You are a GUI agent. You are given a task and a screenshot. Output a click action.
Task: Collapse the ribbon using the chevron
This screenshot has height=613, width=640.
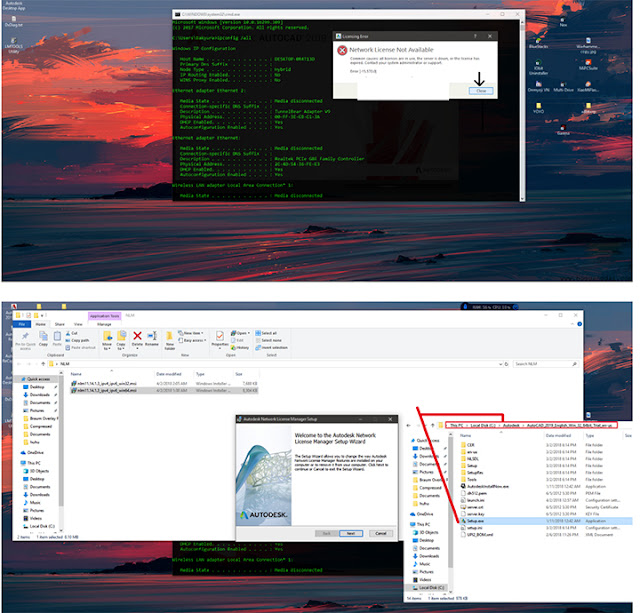click(572, 324)
